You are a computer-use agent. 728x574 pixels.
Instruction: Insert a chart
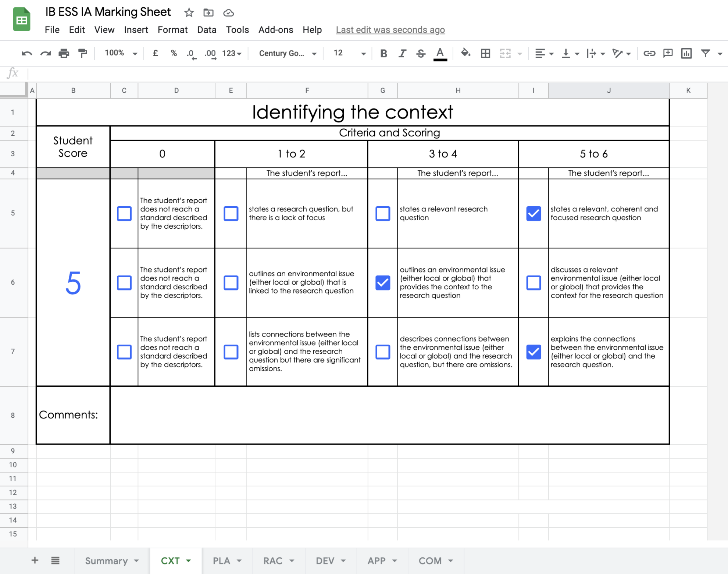(686, 53)
